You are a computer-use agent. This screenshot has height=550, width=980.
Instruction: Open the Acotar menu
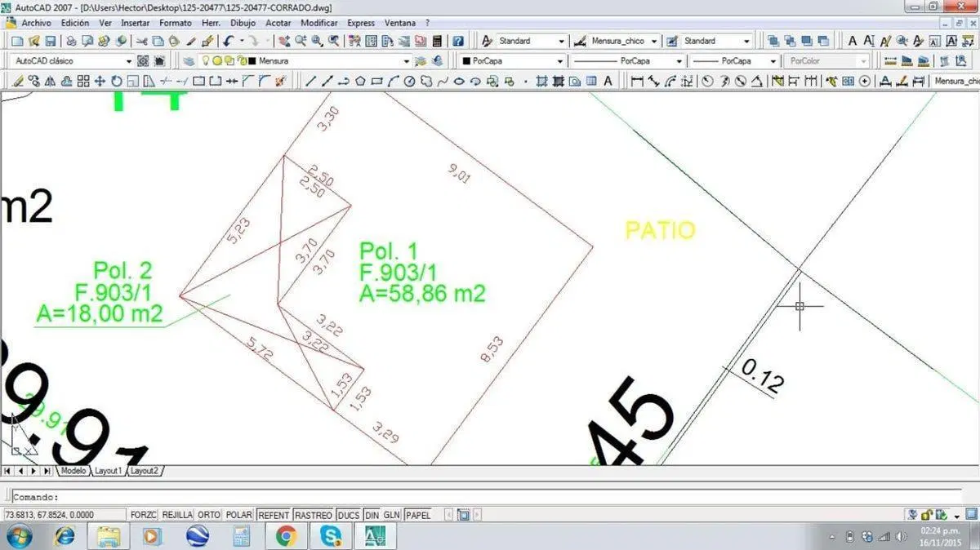[x=278, y=23]
